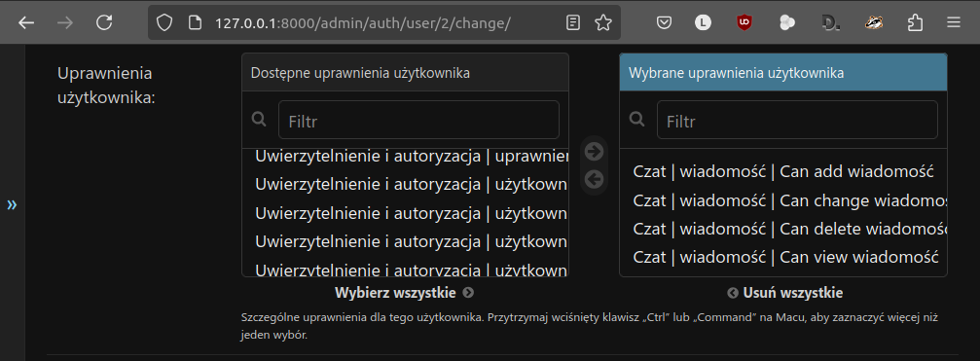Select Czat | wiadomość | Can change wiadomość
This screenshot has height=361, width=980.
click(783, 201)
